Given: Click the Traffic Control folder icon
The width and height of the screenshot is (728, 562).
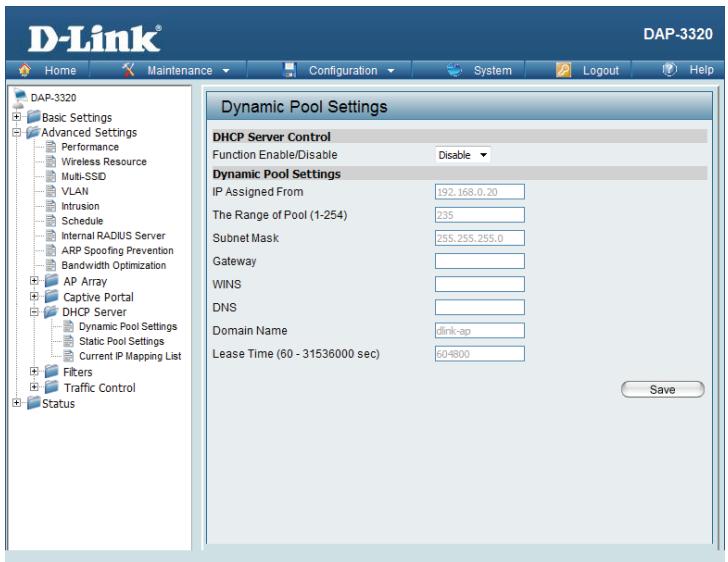Looking at the screenshot, I should (x=52, y=386).
